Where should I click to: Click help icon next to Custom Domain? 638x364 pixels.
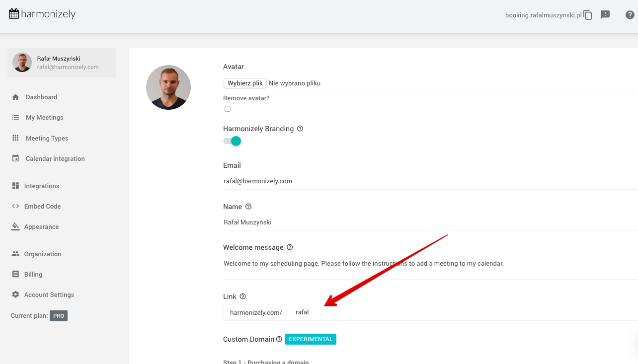tap(279, 339)
